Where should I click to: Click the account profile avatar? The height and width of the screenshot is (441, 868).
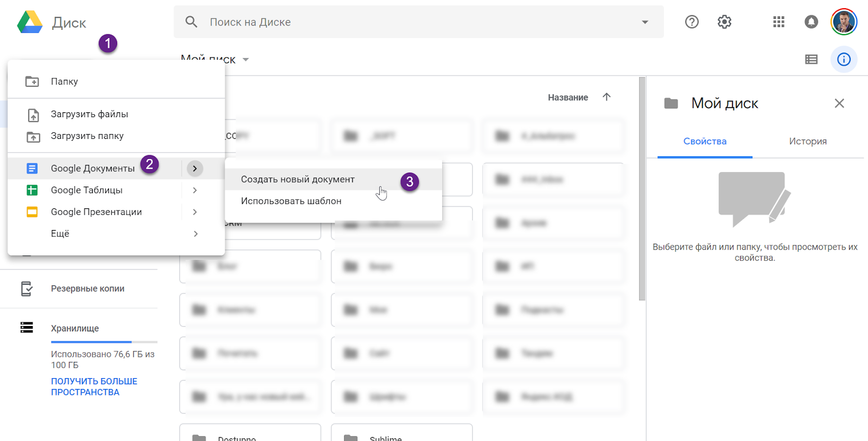coord(844,22)
